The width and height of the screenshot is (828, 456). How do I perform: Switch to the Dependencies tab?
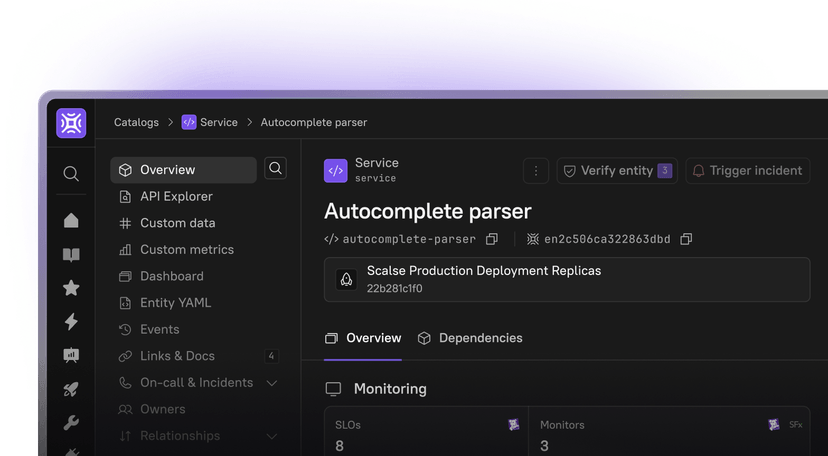470,338
